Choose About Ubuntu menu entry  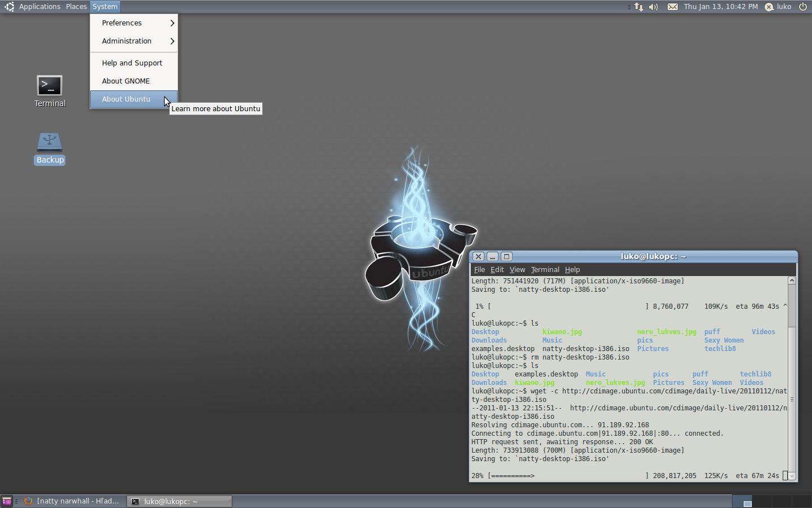(134, 99)
